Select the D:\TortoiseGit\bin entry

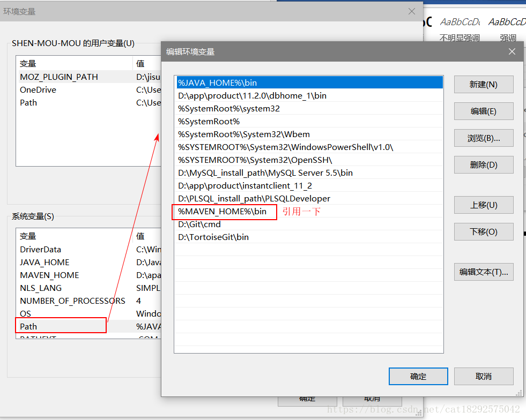click(x=309, y=237)
